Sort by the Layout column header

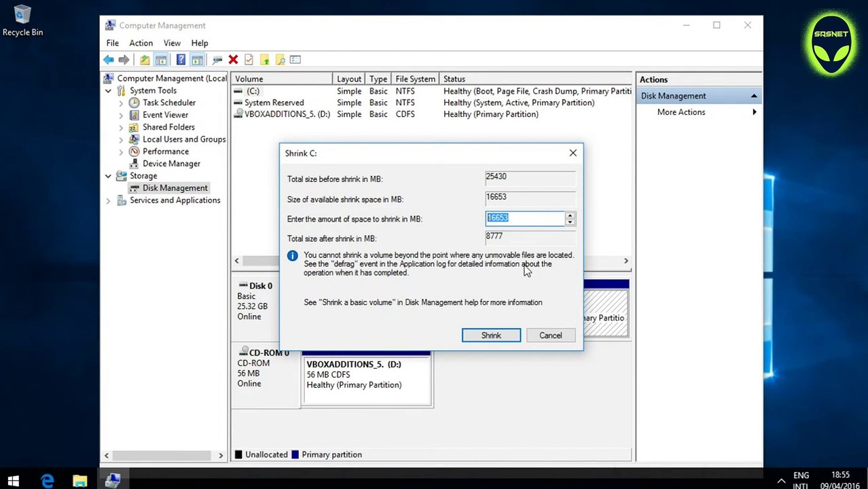point(349,79)
